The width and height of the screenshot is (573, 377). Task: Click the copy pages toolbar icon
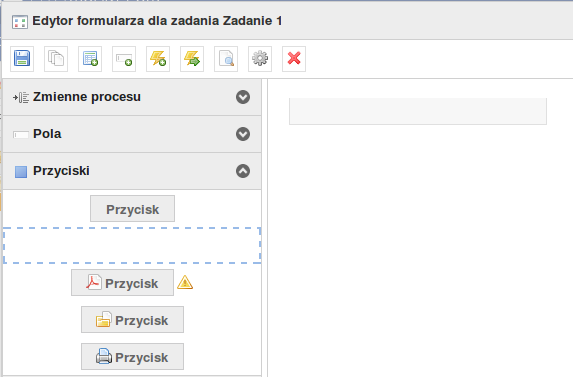pyautogui.click(x=56, y=59)
